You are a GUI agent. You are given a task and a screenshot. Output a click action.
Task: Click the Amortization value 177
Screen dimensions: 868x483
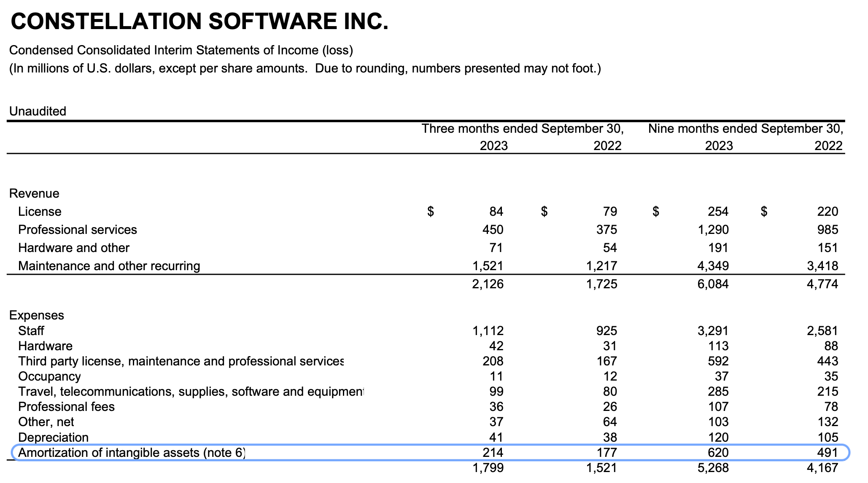pos(607,453)
